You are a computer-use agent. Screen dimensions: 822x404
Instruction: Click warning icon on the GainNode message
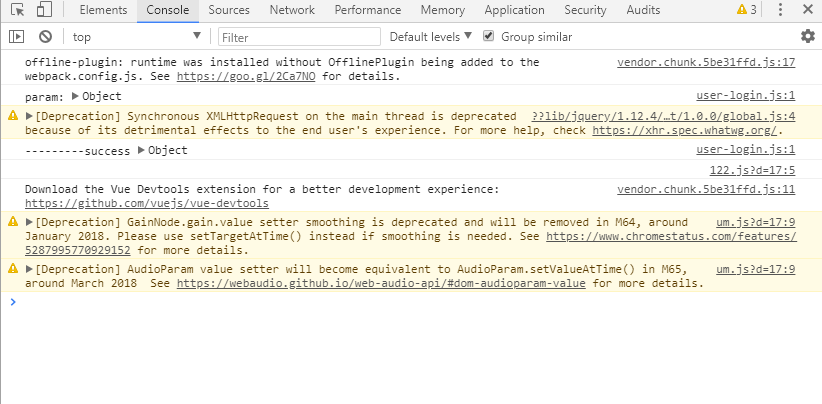[13, 222]
